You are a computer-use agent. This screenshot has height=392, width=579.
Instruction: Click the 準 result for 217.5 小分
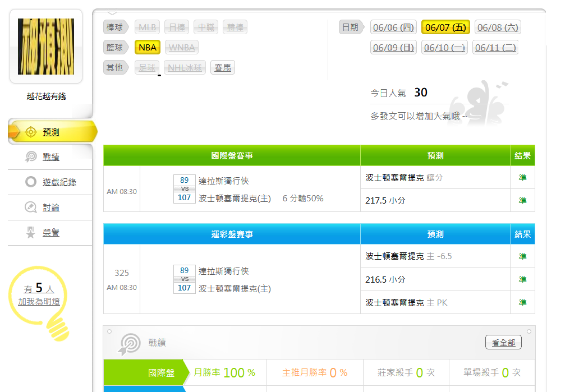click(522, 200)
